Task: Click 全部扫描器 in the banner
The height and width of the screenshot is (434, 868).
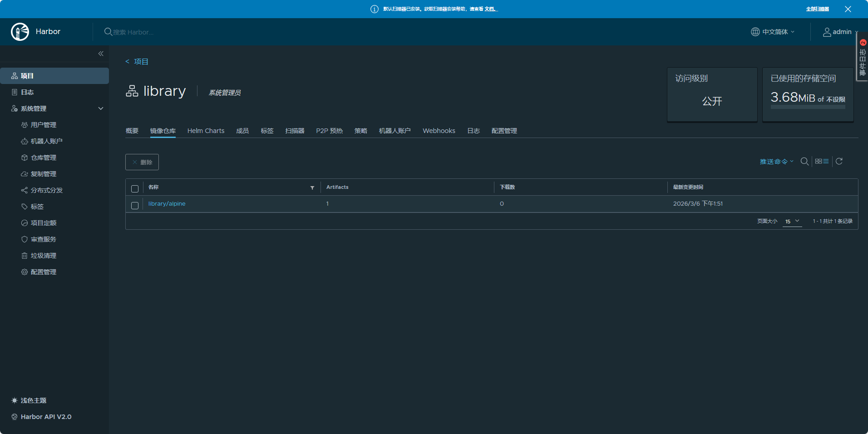Action: tap(818, 9)
